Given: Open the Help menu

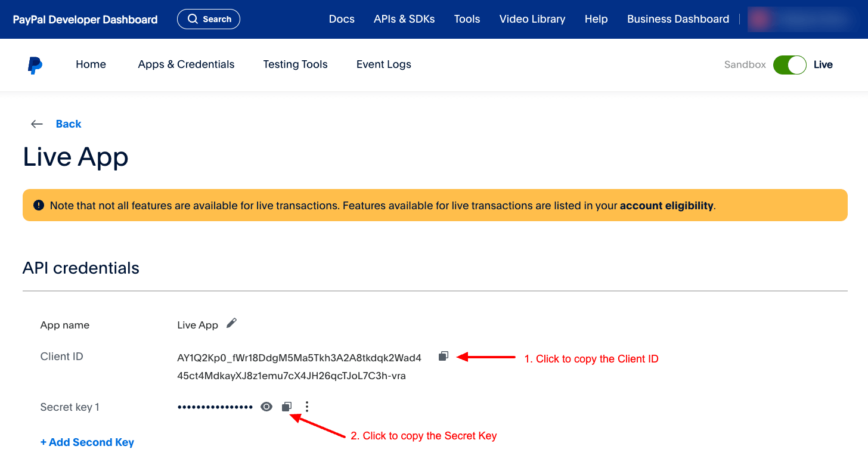Looking at the screenshot, I should coord(596,19).
